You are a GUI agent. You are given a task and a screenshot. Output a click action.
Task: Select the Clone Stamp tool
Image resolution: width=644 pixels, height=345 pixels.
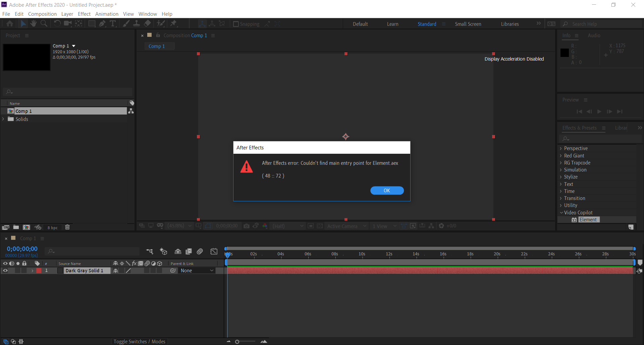137,23
